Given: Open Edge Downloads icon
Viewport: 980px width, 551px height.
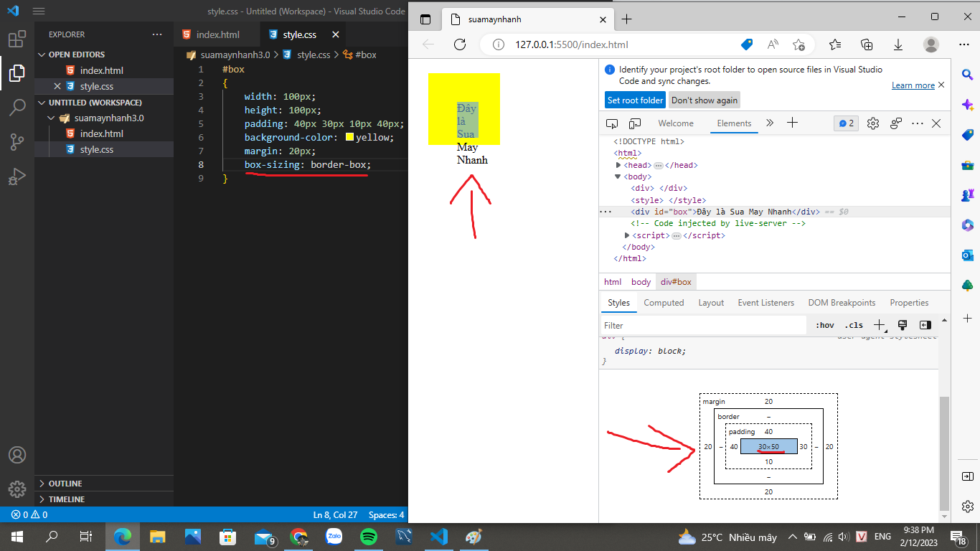Looking at the screenshot, I should (x=897, y=44).
